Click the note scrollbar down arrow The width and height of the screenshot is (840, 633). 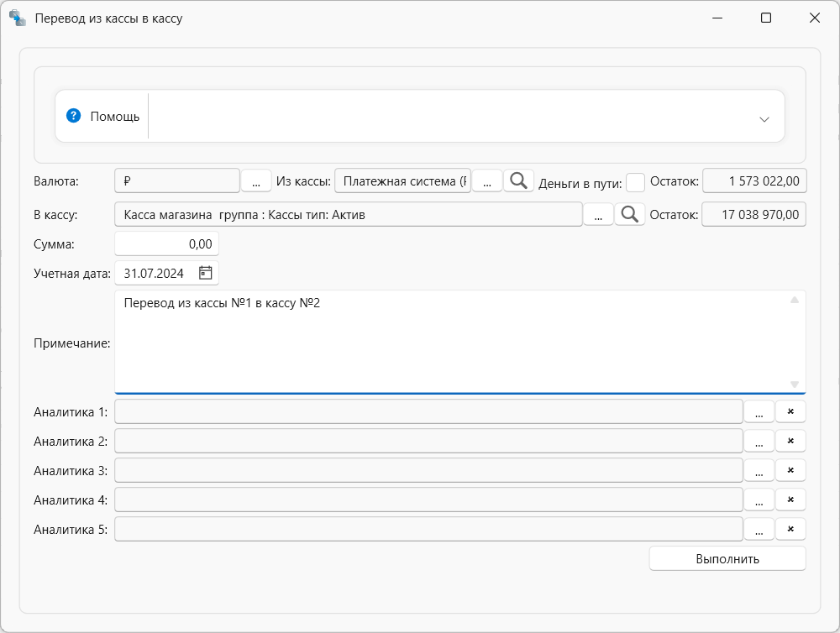point(795,385)
